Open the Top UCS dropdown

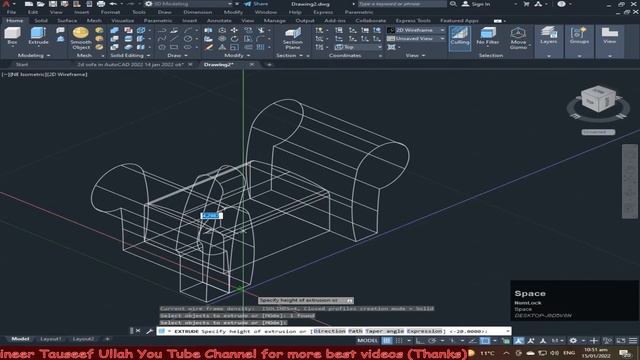358,47
